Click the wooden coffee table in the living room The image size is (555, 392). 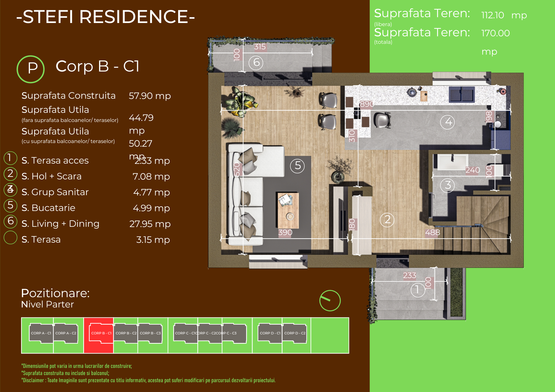[288, 210]
